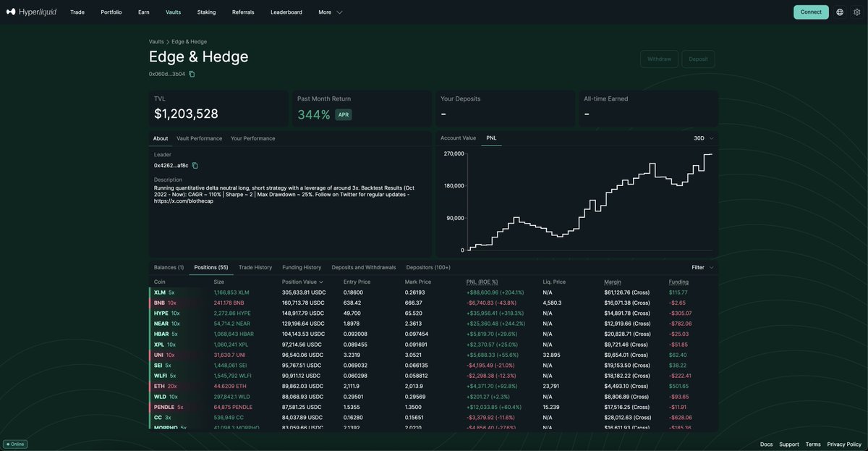868x451 pixels.
Task: Toggle the APR badge
Action: tap(344, 114)
